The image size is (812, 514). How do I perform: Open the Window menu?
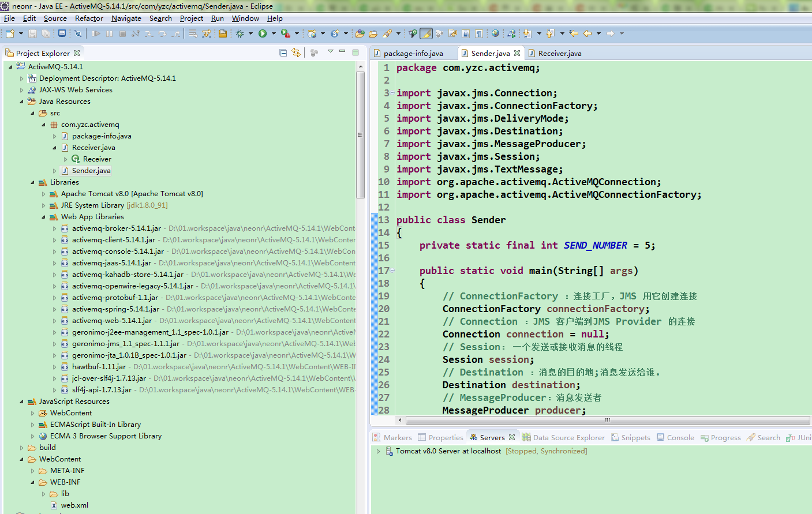(245, 18)
